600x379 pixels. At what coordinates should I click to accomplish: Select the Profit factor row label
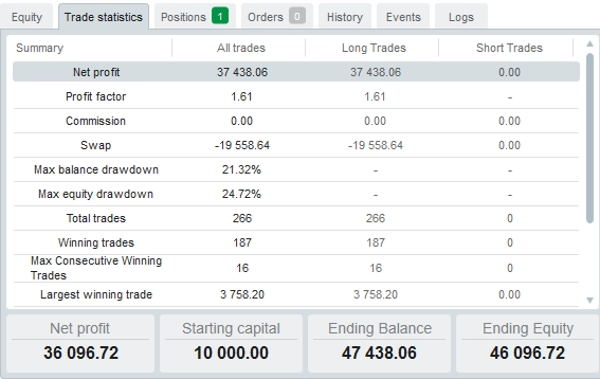(96, 96)
